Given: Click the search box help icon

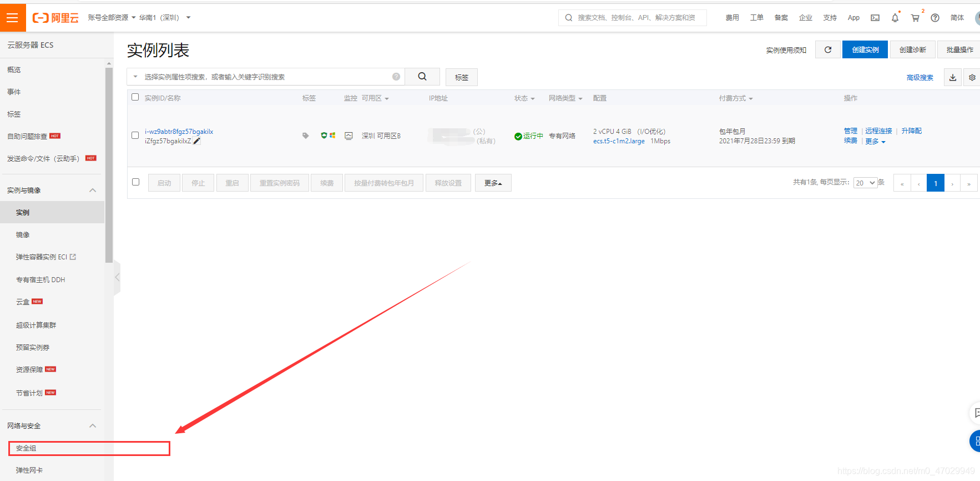Looking at the screenshot, I should [396, 77].
